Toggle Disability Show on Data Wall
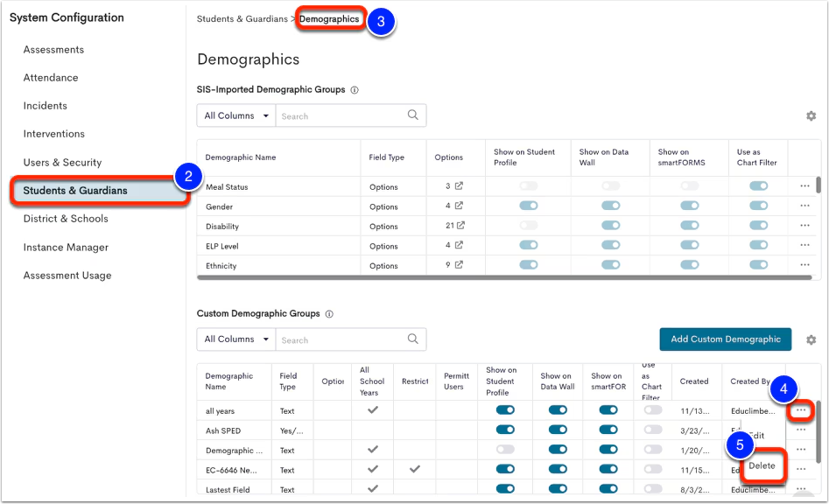The height and width of the screenshot is (504, 829). [611, 225]
